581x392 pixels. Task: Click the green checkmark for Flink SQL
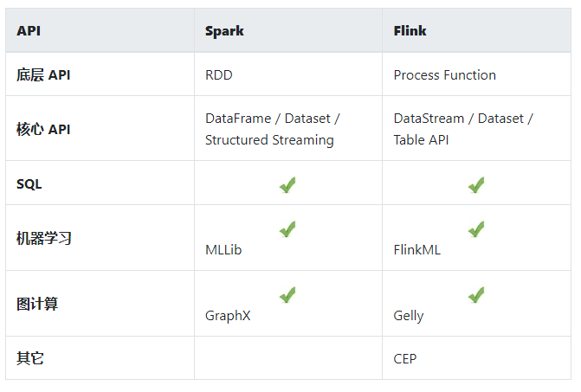pos(475,184)
